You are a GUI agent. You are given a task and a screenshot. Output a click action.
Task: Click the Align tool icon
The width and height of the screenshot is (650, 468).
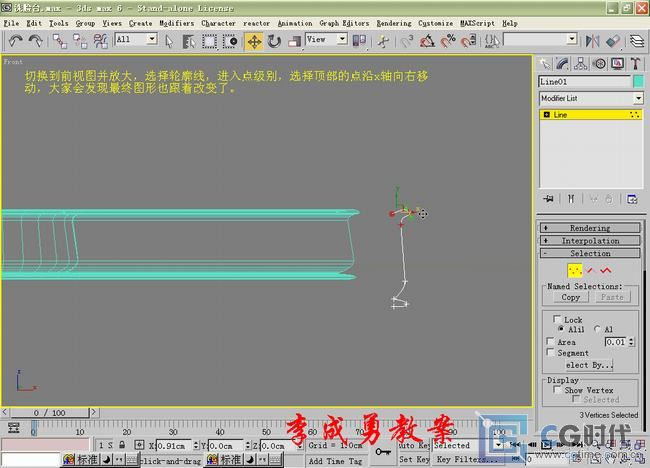tap(613, 41)
